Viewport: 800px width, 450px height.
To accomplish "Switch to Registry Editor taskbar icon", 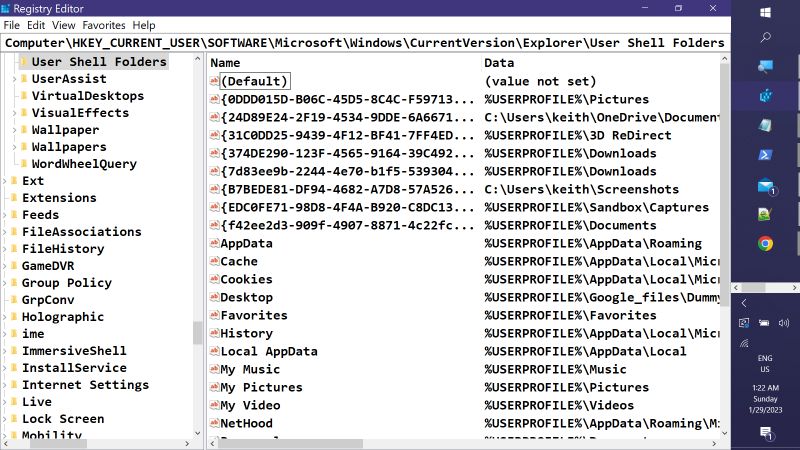I will [x=765, y=95].
